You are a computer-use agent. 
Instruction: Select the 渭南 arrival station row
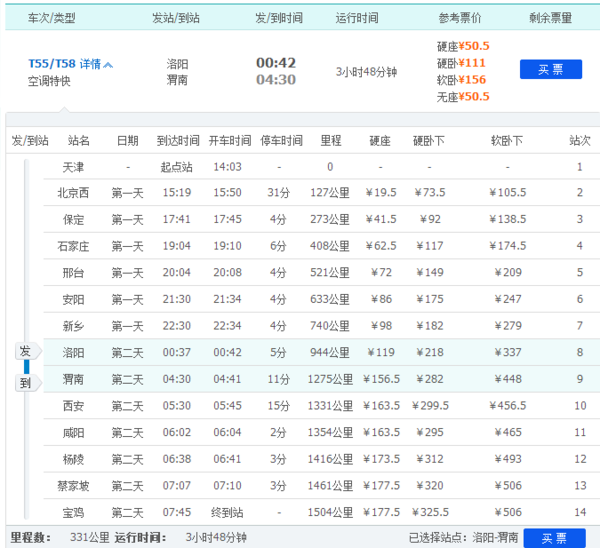pyautogui.click(x=74, y=379)
